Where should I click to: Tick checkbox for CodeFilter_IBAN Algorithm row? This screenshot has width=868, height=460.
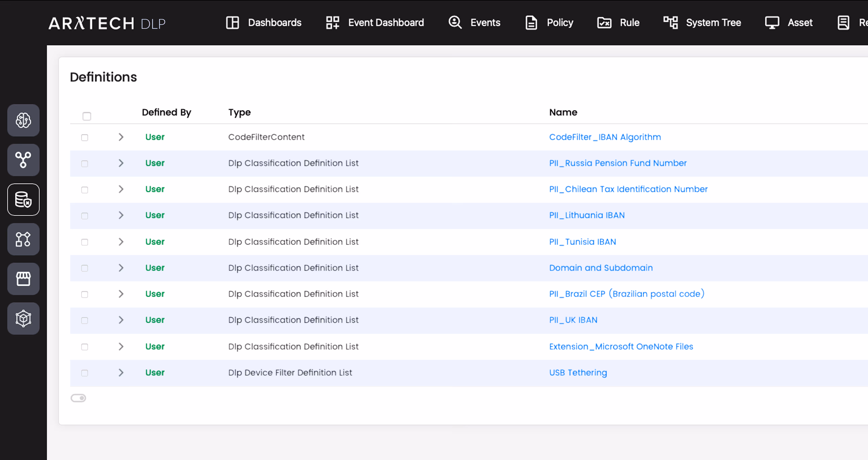point(85,137)
